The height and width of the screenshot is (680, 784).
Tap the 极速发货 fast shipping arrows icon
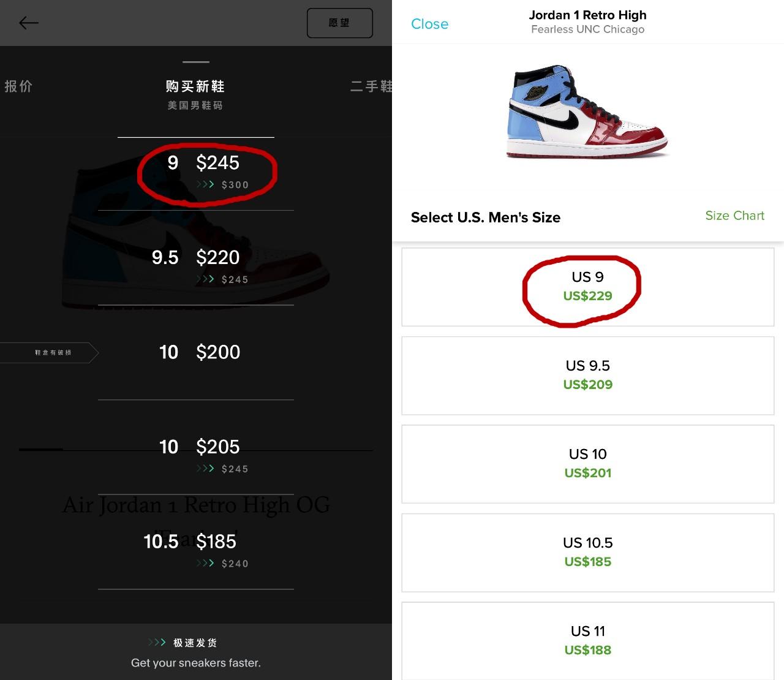click(157, 643)
